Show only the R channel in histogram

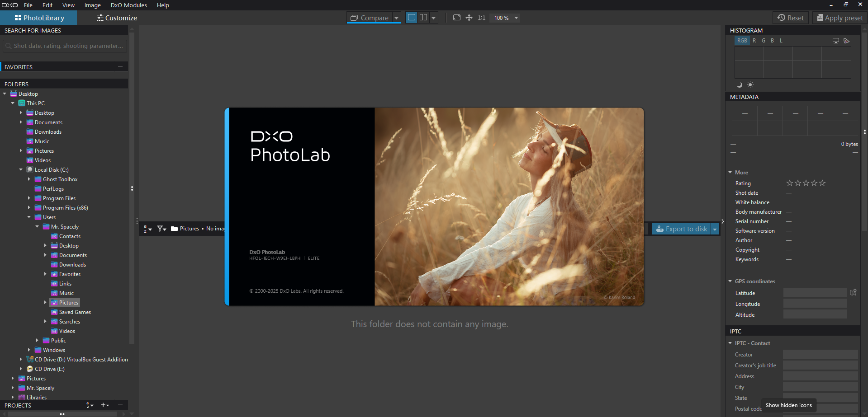click(x=754, y=41)
